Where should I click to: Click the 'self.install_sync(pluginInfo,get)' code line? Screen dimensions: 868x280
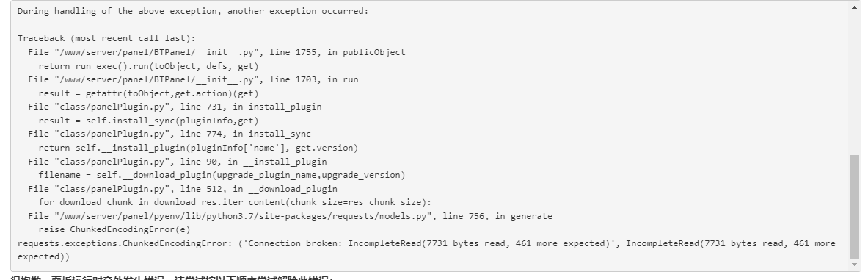(148, 121)
